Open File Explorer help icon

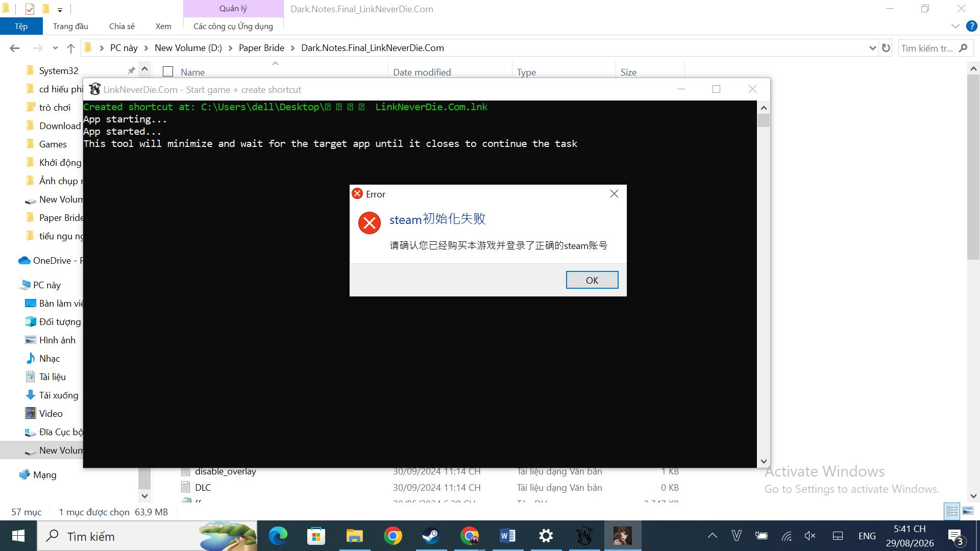click(x=971, y=26)
